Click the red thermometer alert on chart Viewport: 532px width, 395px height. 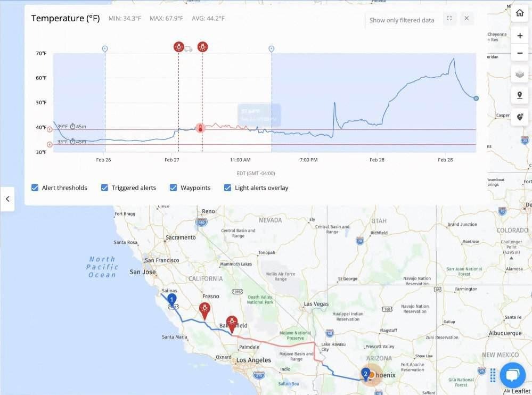200,128
